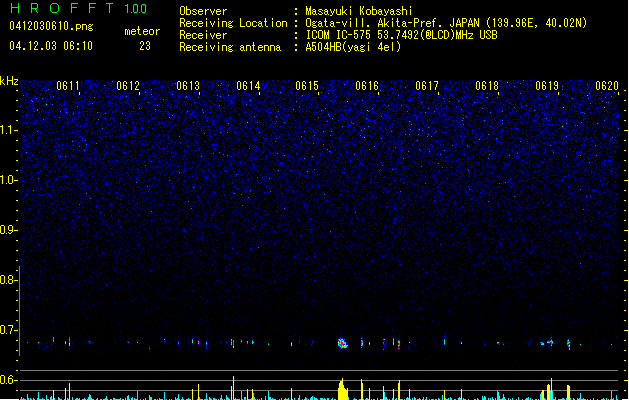The image size is (629, 400).
Task: Click the 0612 time marker
Action: [128, 86]
